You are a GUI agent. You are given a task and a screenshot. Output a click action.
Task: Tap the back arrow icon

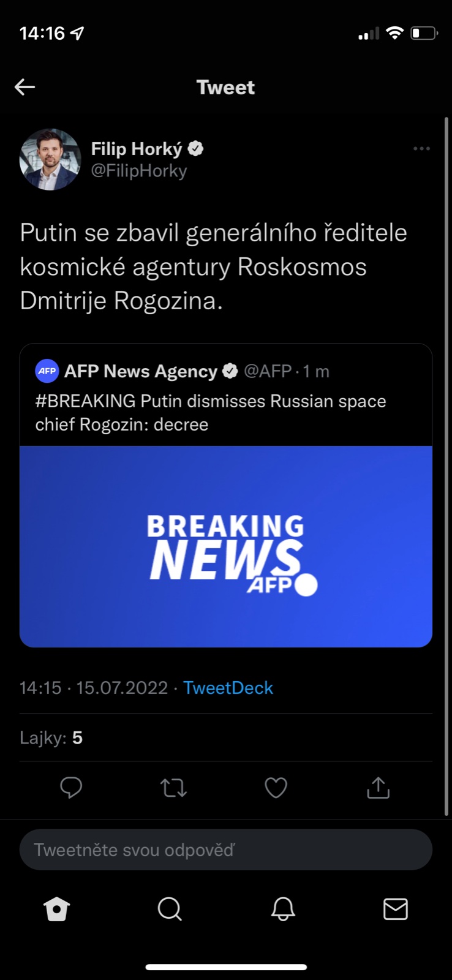coord(24,87)
